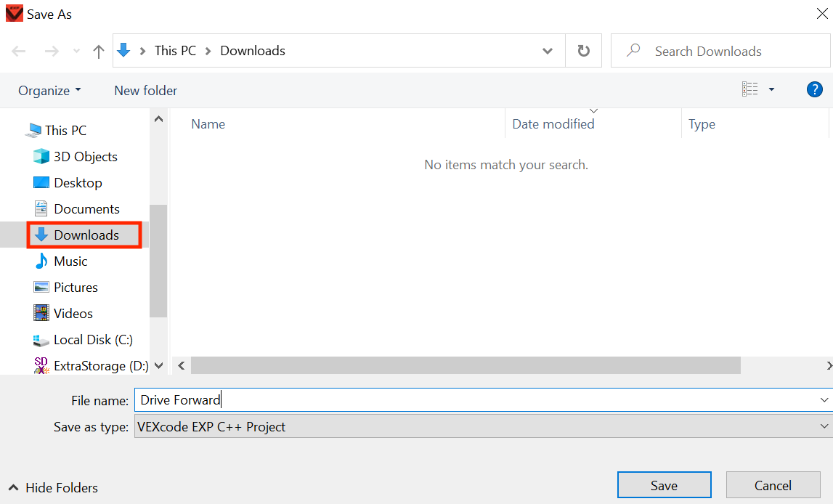
Task: Expand the File name dropdown arrow
Action: (x=824, y=400)
